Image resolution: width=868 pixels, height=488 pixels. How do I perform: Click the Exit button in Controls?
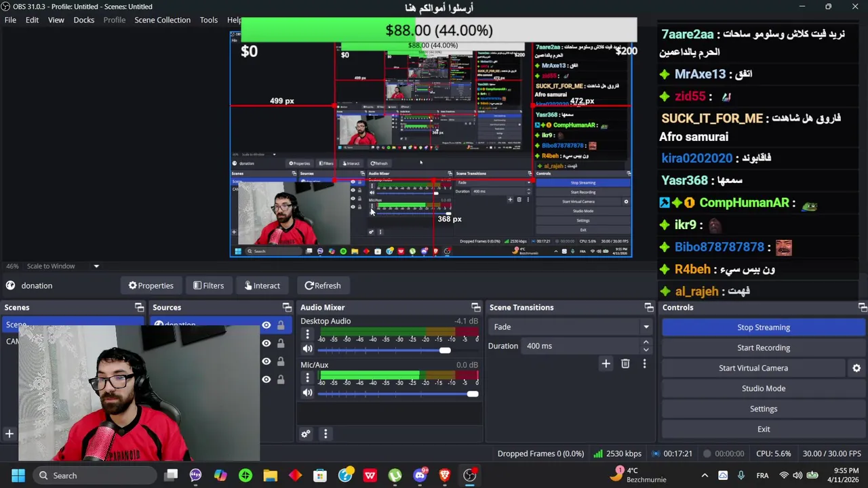764,429
